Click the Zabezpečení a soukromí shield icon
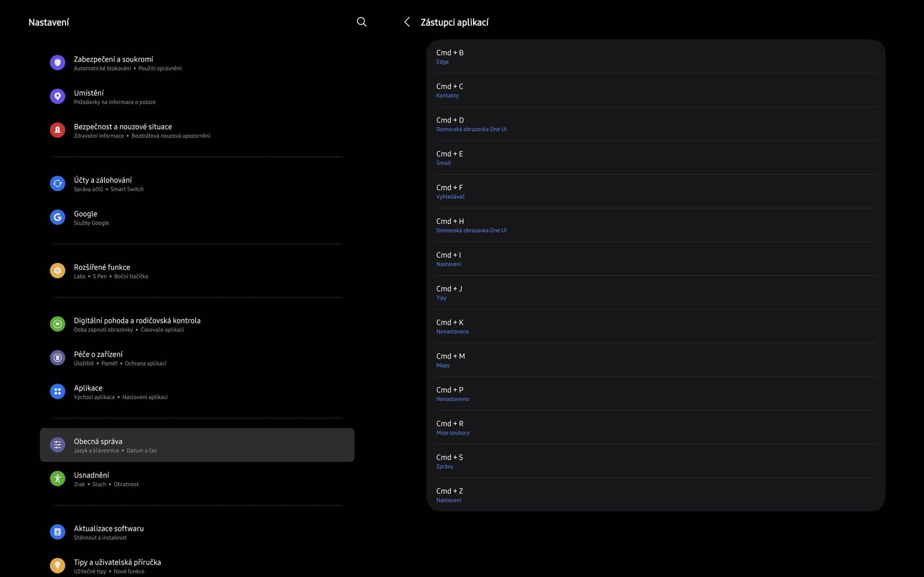The height and width of the screenshot is (577, 924). click(57, 63)
